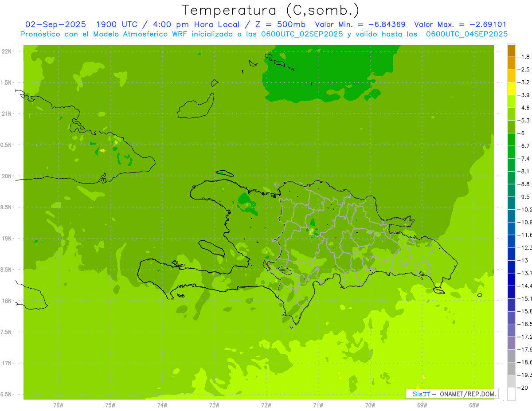Click the '68W' longitude label
Image resolution: width=532 pixels, height=411 pixels.
[x=474, y=405]
